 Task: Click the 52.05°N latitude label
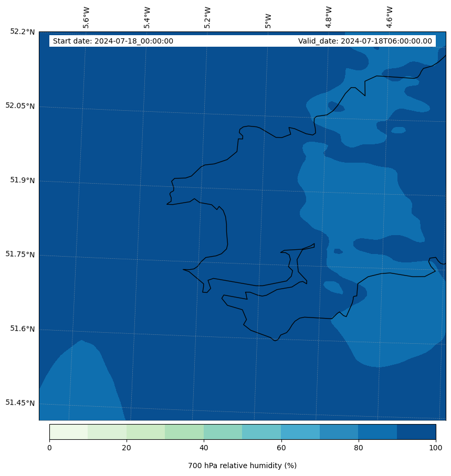tap(20, 106)
